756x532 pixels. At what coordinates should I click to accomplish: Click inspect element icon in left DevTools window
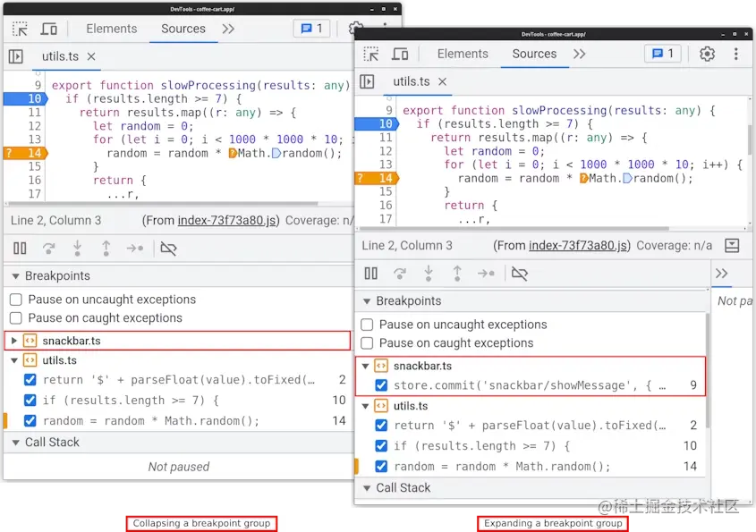coord(20,29)
